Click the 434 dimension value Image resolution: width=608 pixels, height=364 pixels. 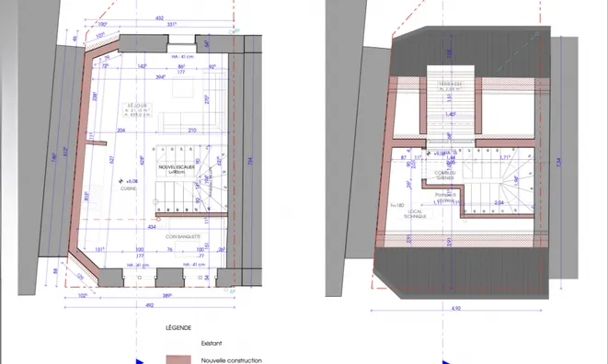[x=152, y=227]
